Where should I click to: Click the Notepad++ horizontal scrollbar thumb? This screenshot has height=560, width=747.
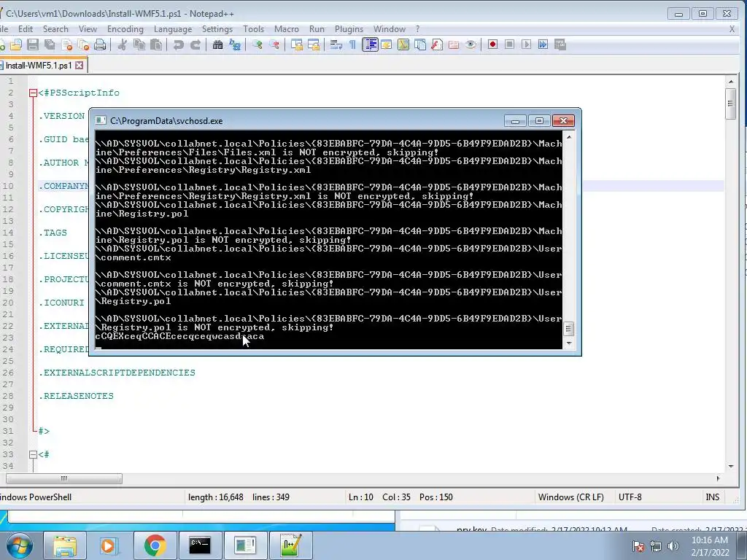point(64,478)
